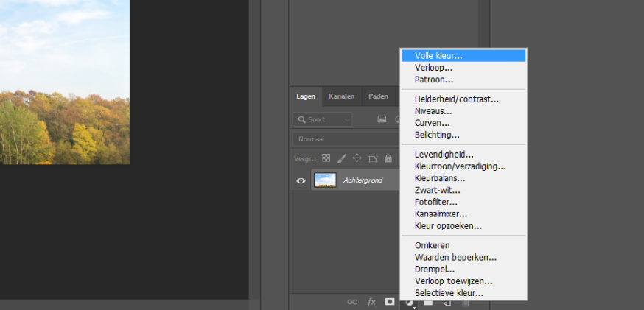Switch to the Paden tab
This screenshot has height=310, width=644.
point(378,96)
